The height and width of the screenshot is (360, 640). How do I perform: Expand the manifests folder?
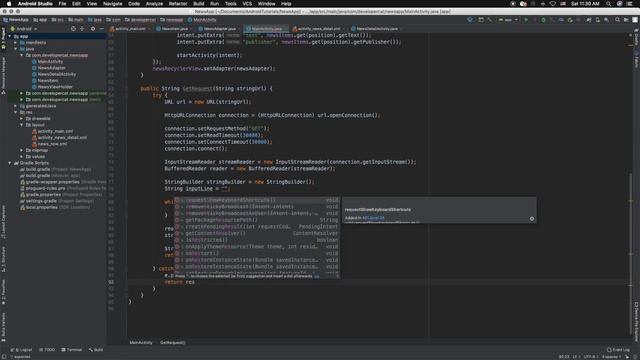(x=16, y=42)
